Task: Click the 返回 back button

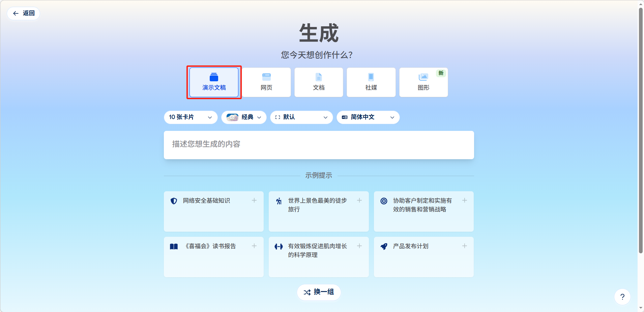Action: [24, 13]
